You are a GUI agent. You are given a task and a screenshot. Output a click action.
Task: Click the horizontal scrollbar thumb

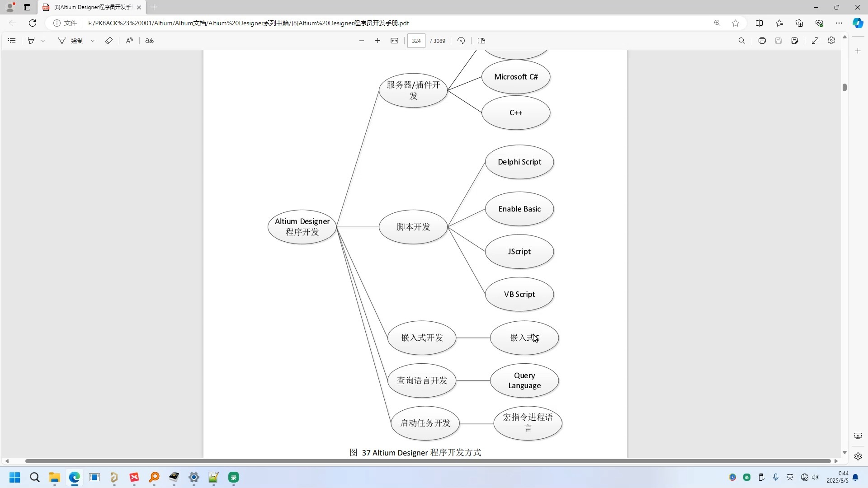click(x=428, y=461)
